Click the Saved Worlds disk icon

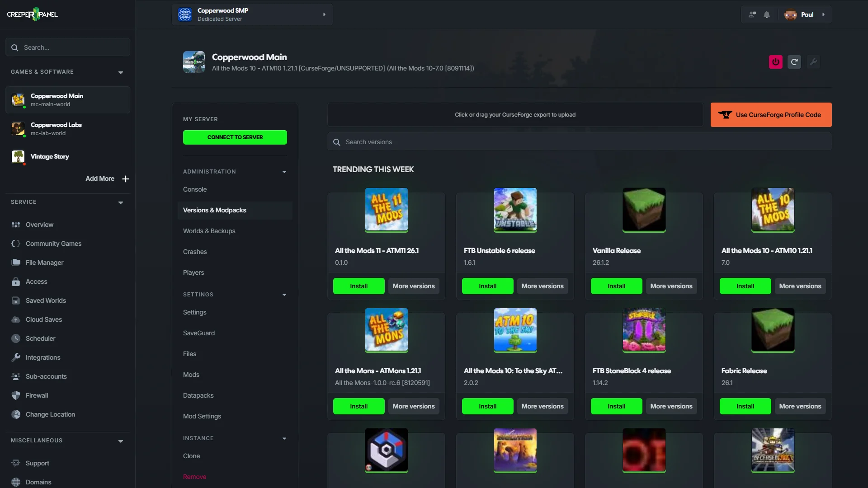[16, 300]
